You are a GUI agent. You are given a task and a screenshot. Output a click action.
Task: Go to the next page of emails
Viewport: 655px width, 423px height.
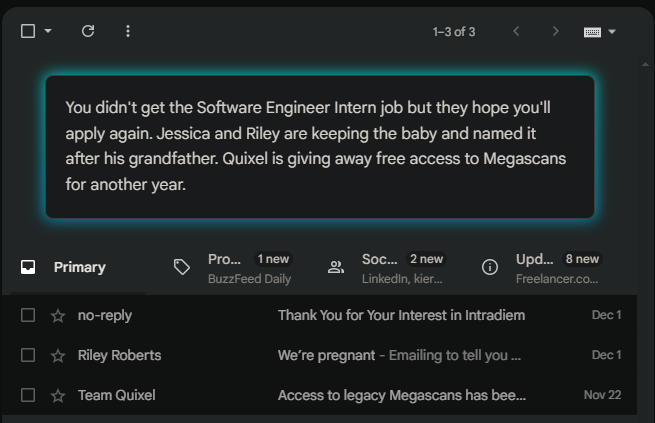coord(555,31)
